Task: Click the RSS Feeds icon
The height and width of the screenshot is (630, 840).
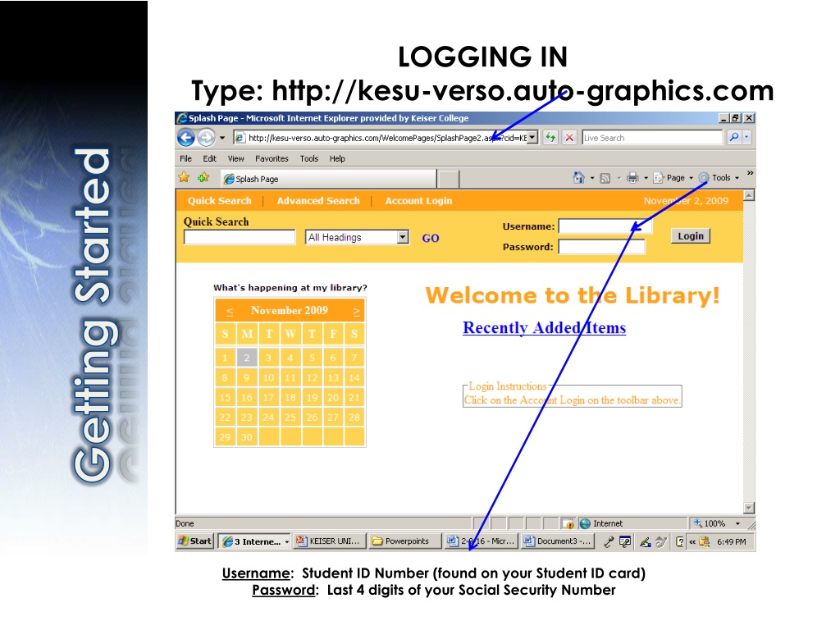Action: (x=605, y=178)
